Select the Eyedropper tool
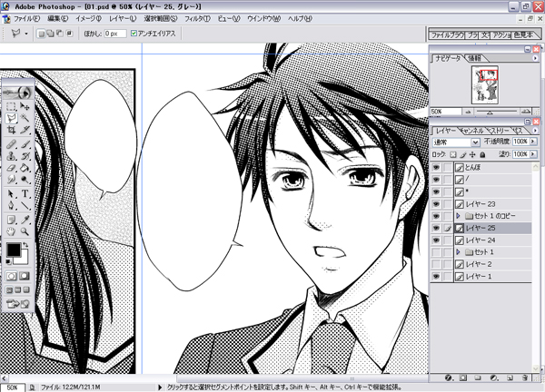The width and height of the screenshot is (545, 392). (x=25, y=220)
